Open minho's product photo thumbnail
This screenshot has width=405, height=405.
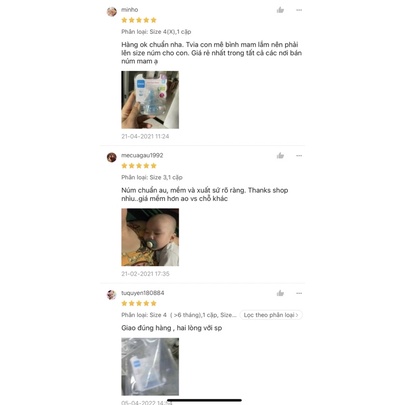150,100
